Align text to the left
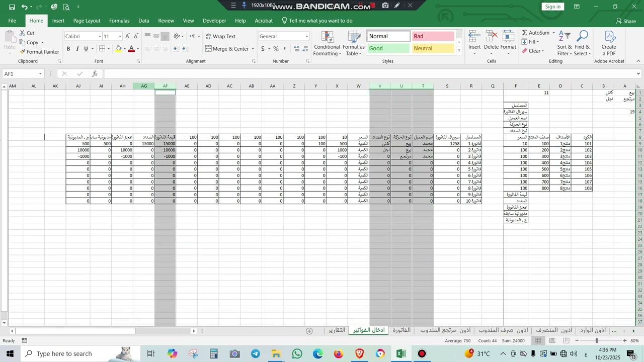Screen dimensions: 644x362 click(x=147, y=49)
